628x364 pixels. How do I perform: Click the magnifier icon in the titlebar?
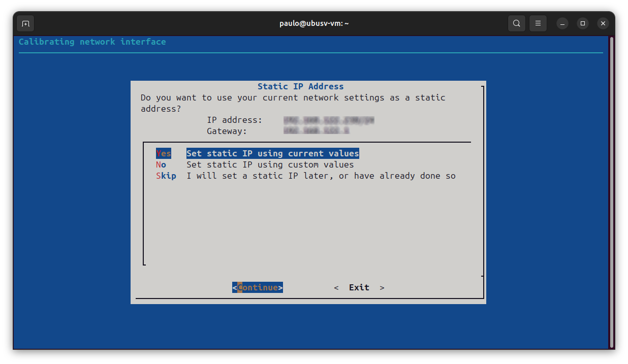pyautogui.click(x=516, y=23)
